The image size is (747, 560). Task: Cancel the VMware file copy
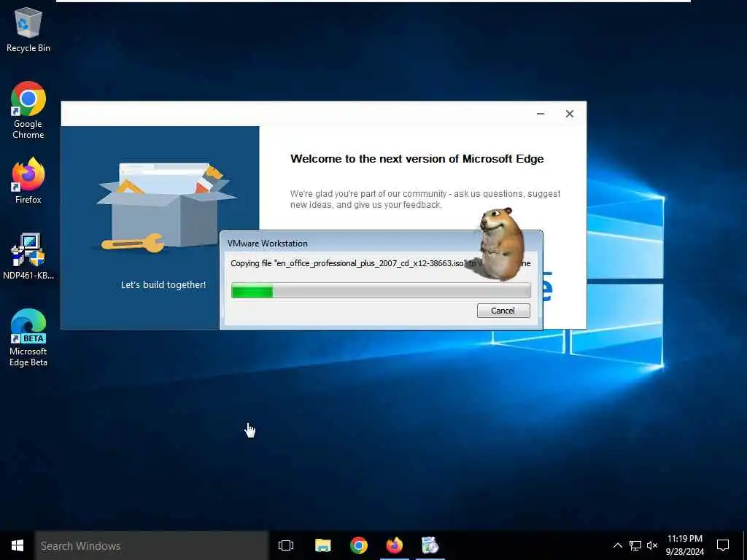[503, 311]
